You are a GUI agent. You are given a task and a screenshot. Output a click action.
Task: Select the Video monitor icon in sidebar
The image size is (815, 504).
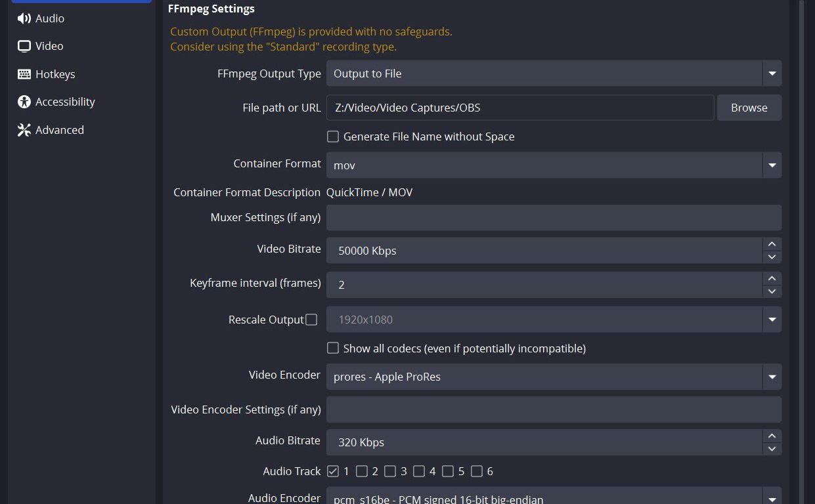coord(24,46)
